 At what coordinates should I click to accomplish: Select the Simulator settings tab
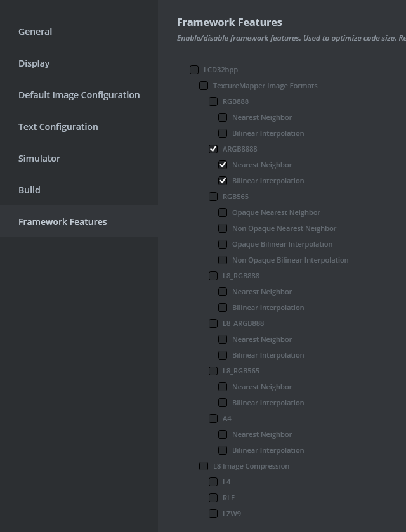[x=39, y=159]
